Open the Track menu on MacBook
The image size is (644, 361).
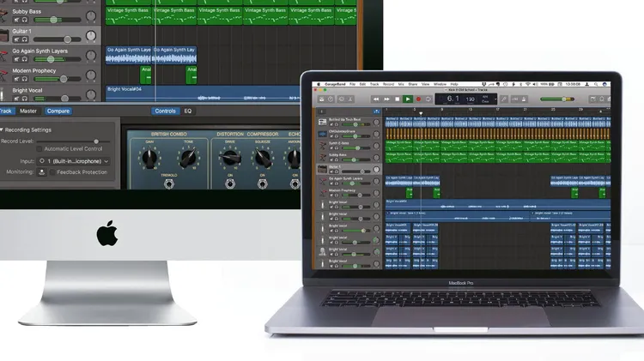[x=374, y=84]
